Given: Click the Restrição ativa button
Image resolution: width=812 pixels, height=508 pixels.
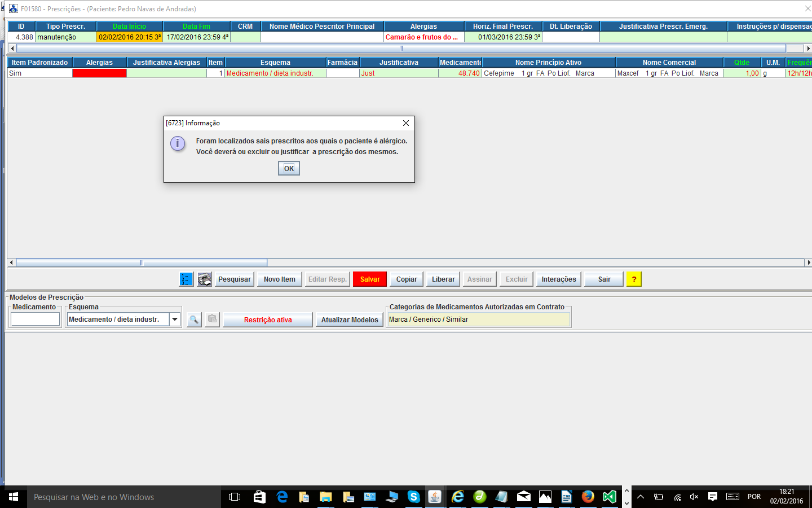Looking at the screenshot, I should point(268,320).
